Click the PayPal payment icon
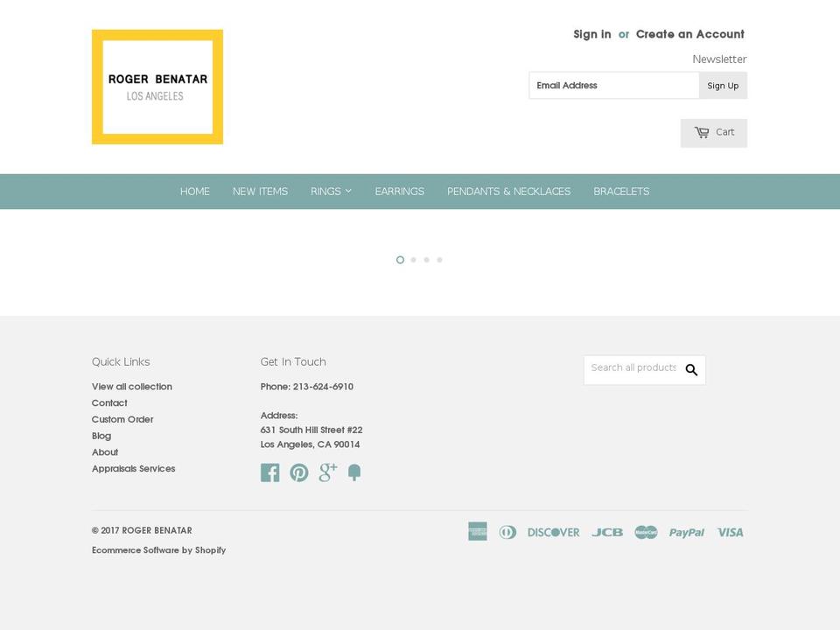This screenshot has width=840, height=630. (x=686, y=533)
